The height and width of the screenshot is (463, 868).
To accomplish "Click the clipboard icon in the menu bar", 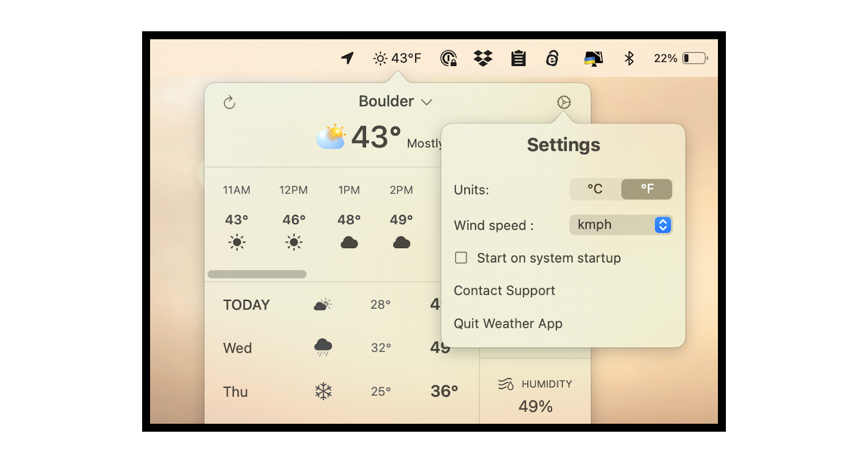I will click(518, 57).
